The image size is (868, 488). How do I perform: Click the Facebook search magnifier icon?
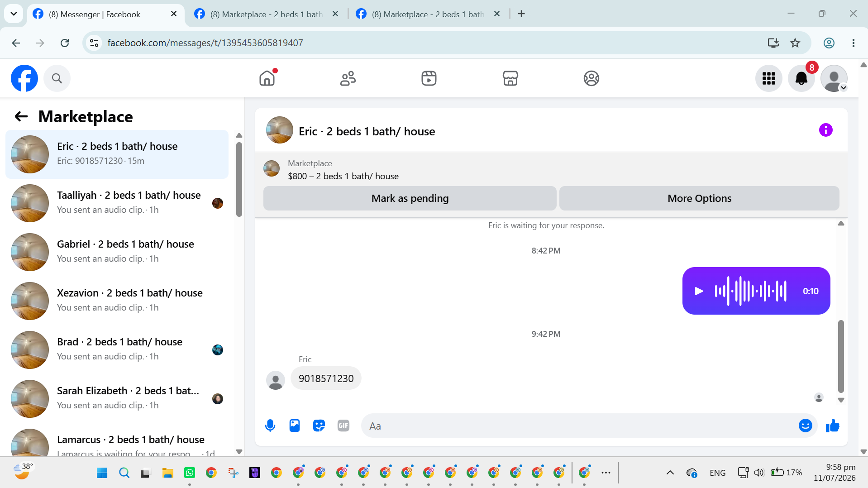(57, 78)
